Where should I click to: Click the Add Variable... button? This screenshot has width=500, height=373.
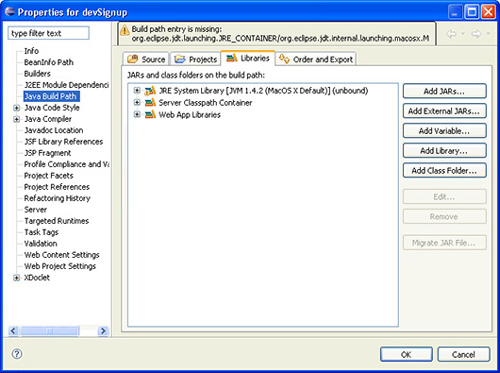tap(444, 131)
